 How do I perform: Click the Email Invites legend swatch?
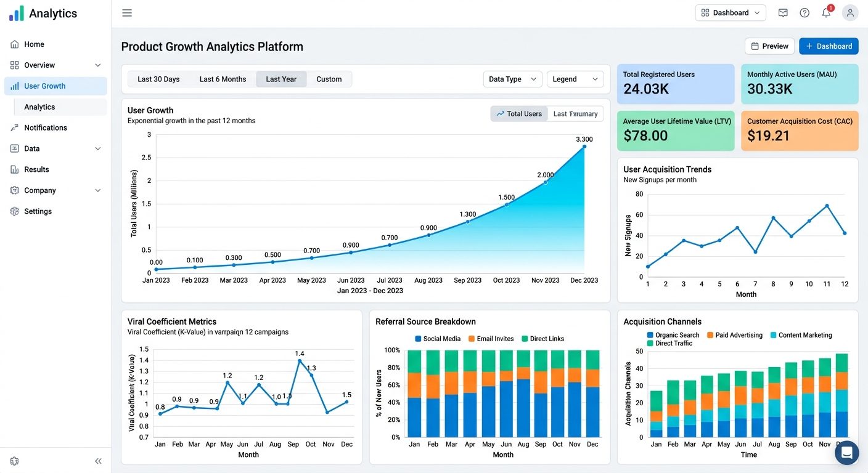(x=472, y=339)
